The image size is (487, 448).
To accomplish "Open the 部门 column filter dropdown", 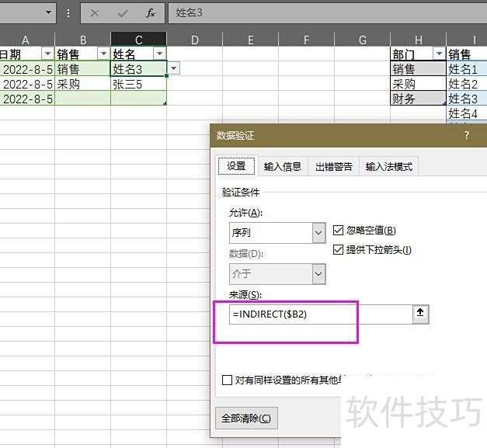I will (439, 54).
